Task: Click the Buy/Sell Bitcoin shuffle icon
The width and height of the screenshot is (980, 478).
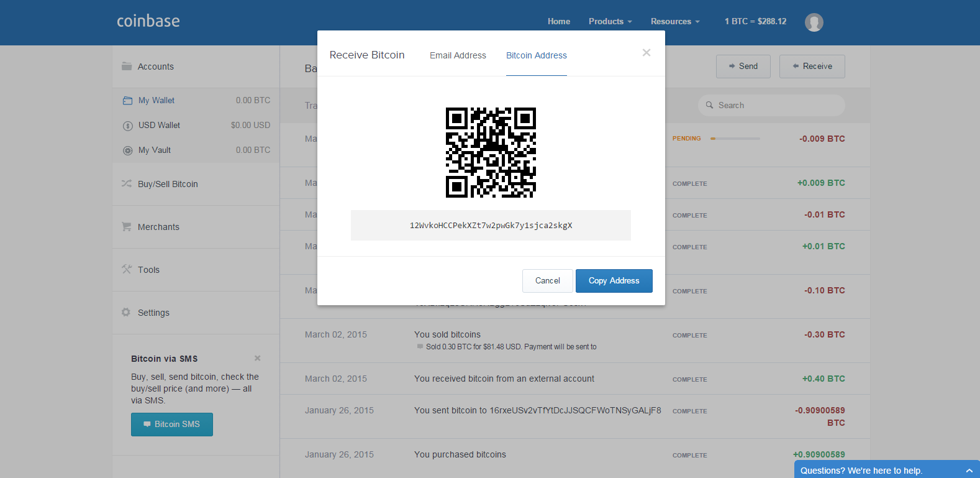Action: click(127, 184)
